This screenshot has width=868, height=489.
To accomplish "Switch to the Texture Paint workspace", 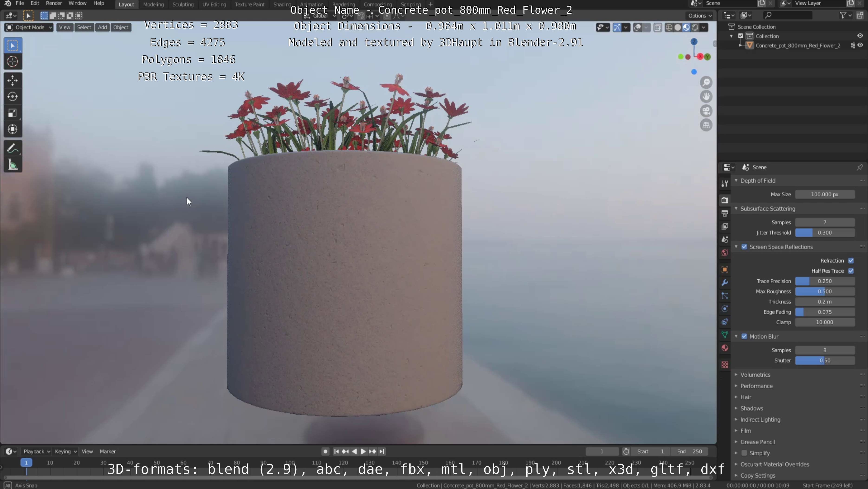I will 250,4.
